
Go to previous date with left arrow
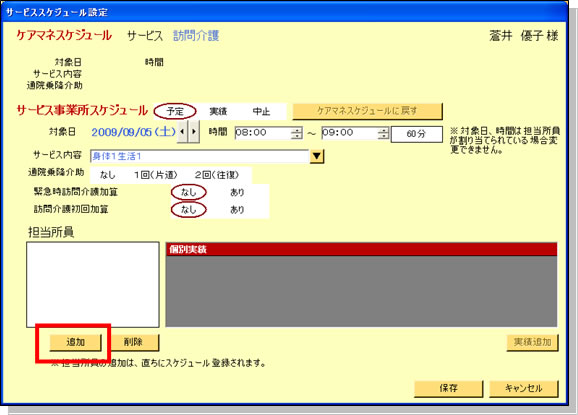(x=182, y=131)
